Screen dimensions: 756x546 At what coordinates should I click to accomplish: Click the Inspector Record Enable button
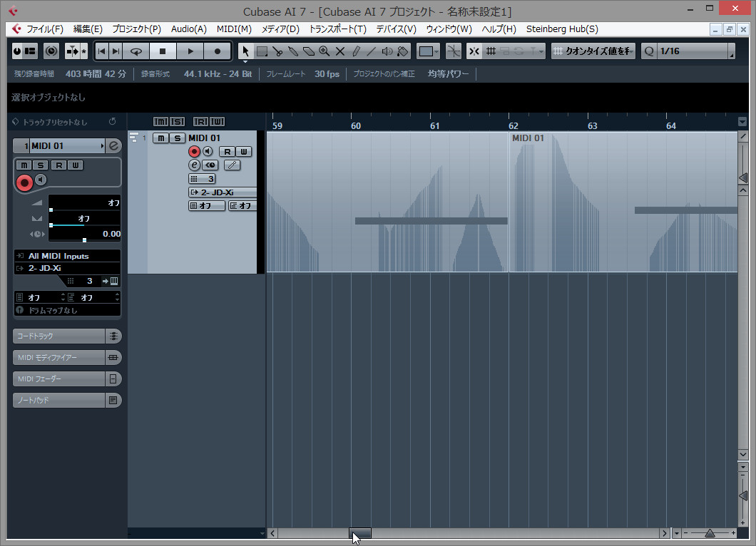pos(24,182)
